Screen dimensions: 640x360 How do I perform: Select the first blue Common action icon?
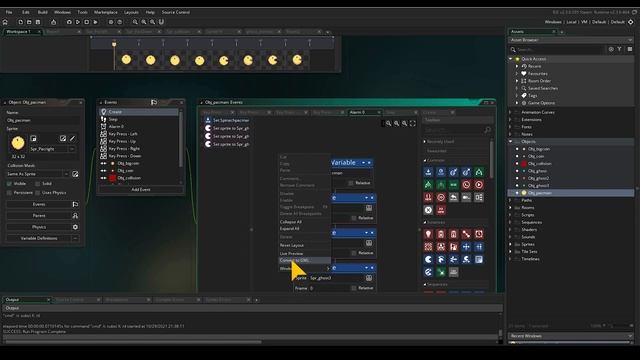428,172
